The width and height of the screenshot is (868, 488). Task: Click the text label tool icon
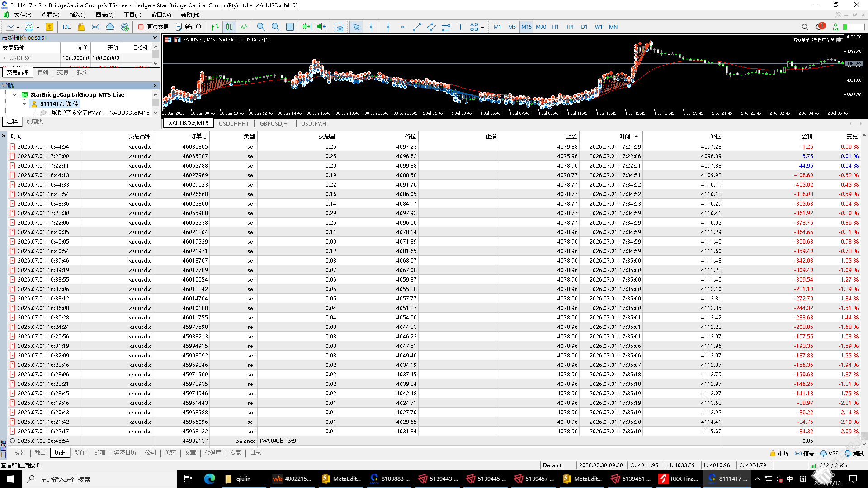[x=460, y=27]
